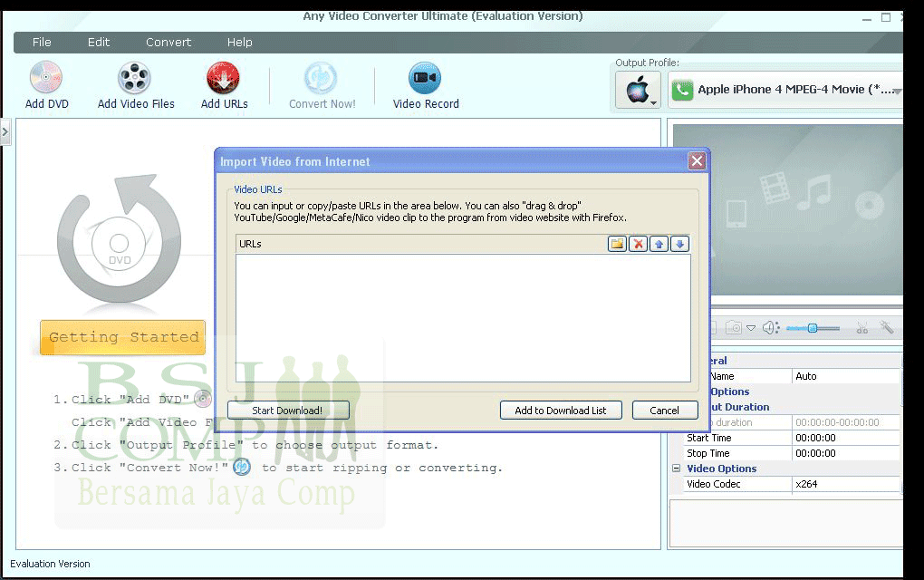Click the snapshot camera icon

click(x=734, y=328)
